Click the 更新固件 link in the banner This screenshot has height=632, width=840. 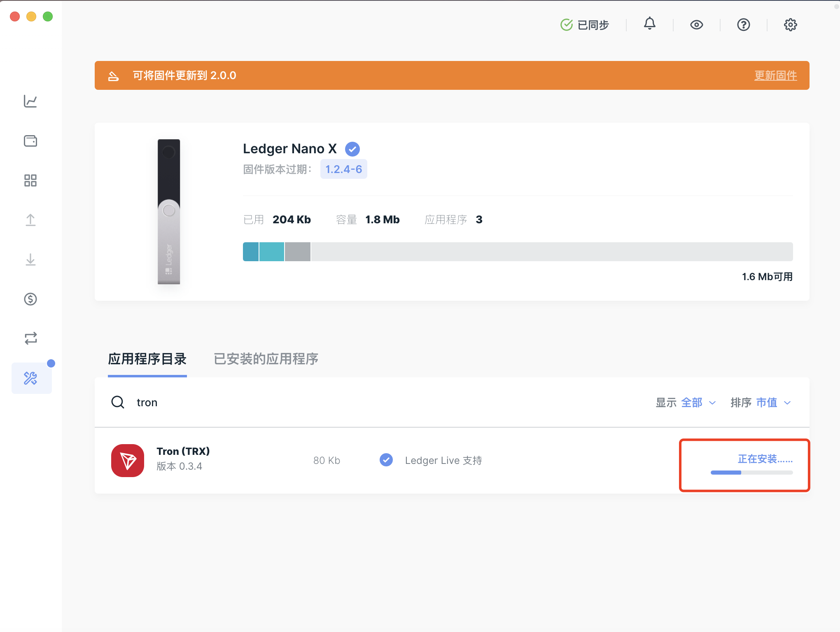[x=775, y=75]
